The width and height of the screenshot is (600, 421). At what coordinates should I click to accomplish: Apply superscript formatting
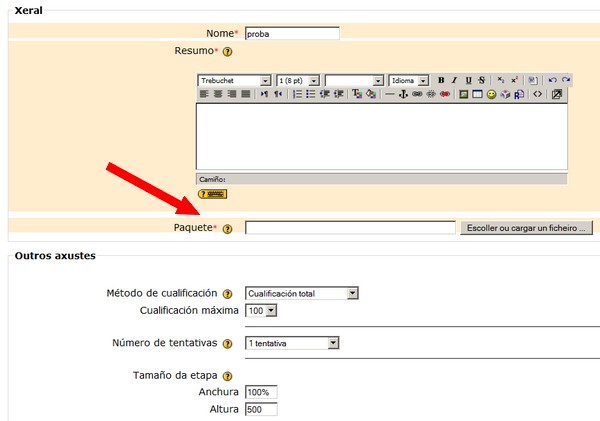pos(514,80)
